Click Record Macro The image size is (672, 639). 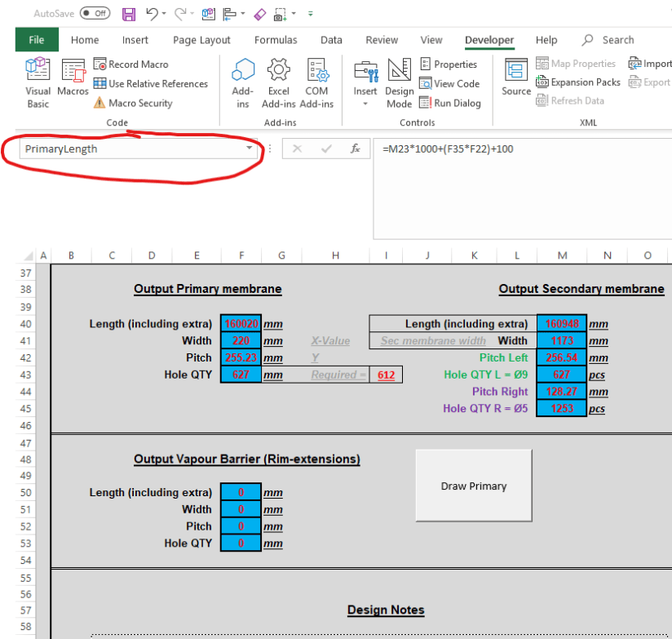131,64
